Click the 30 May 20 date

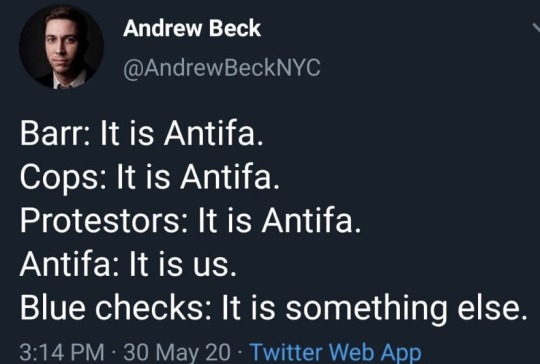(177, 352)
